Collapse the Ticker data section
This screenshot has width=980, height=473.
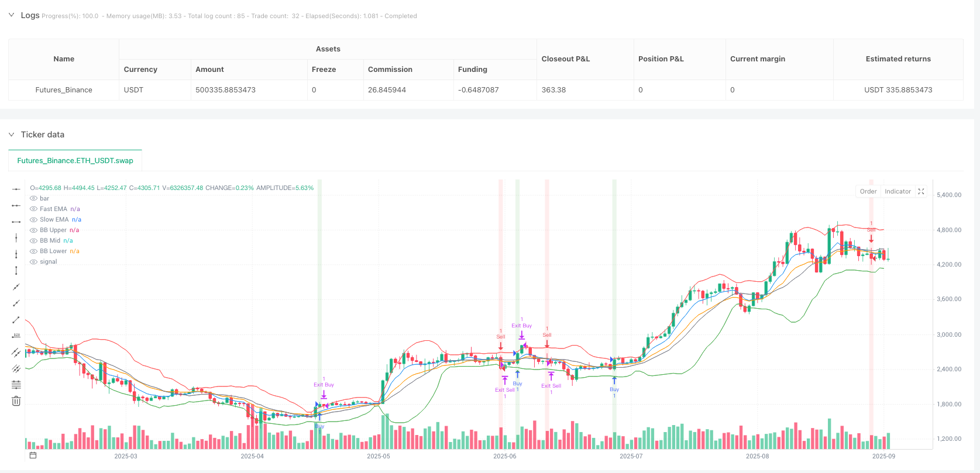(11, 134)
